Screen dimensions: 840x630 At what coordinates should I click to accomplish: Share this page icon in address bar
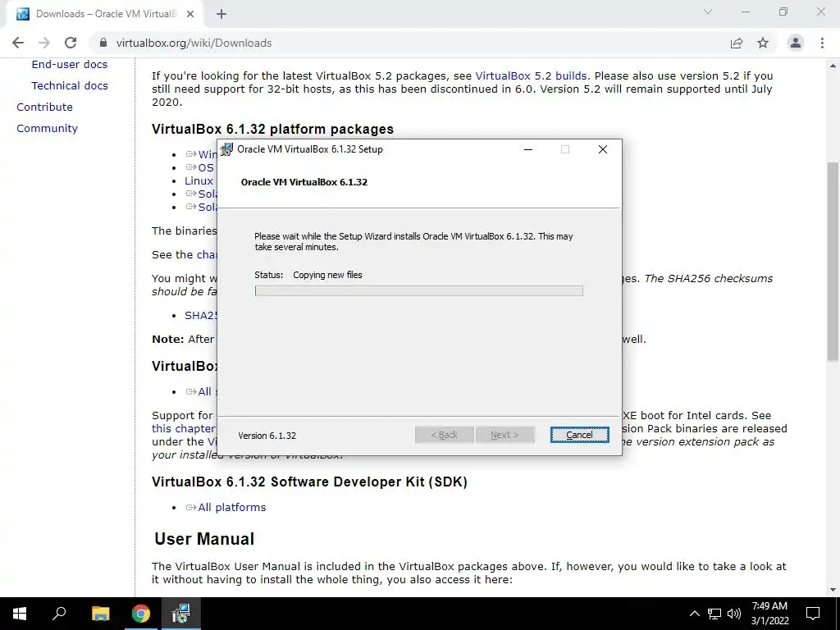[x=737, y=43]
